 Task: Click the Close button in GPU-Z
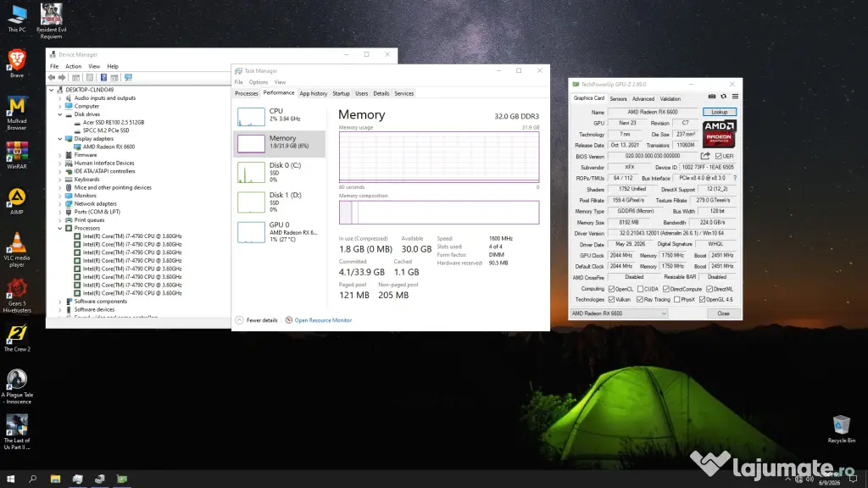(x=724, y=313)
